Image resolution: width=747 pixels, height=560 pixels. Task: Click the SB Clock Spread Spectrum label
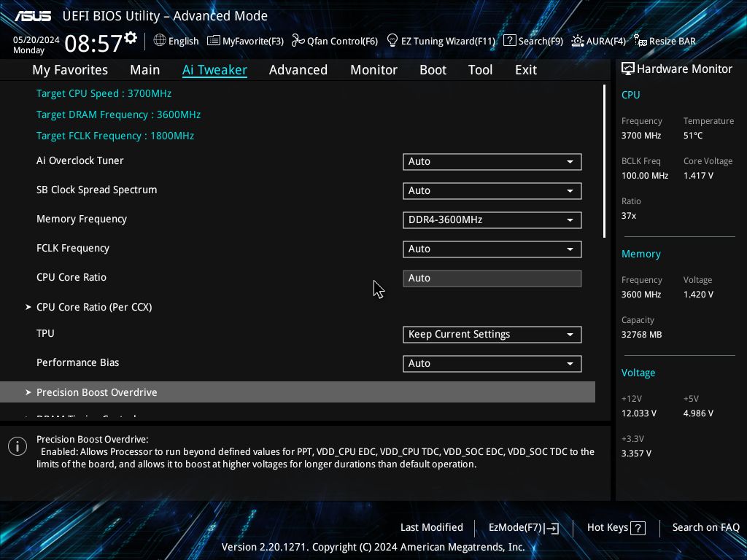pyautogui.click(x=97, y=190)
